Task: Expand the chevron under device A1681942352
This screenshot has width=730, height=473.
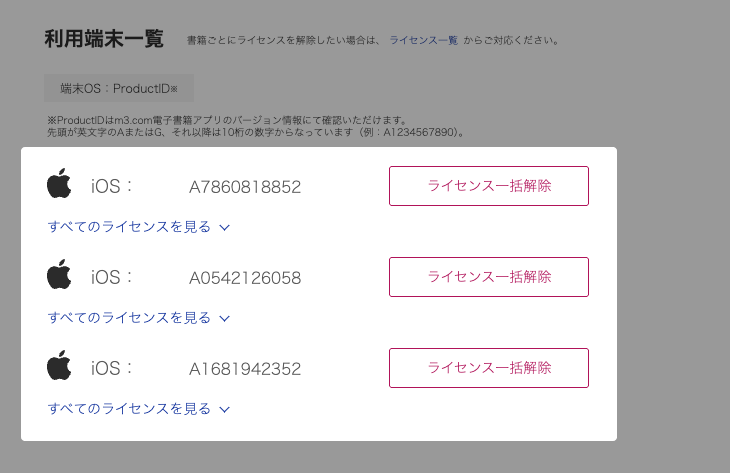Action: pos(225,409)
